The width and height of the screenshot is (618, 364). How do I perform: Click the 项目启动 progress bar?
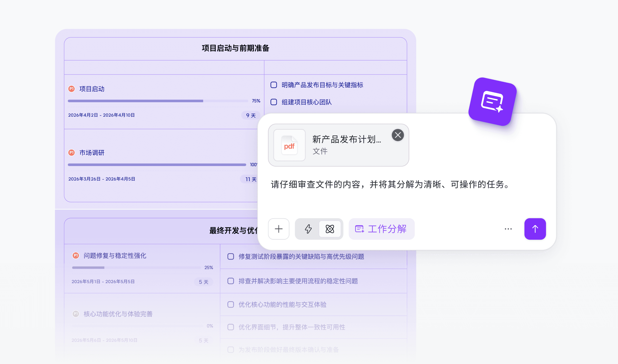click(158, 101)
